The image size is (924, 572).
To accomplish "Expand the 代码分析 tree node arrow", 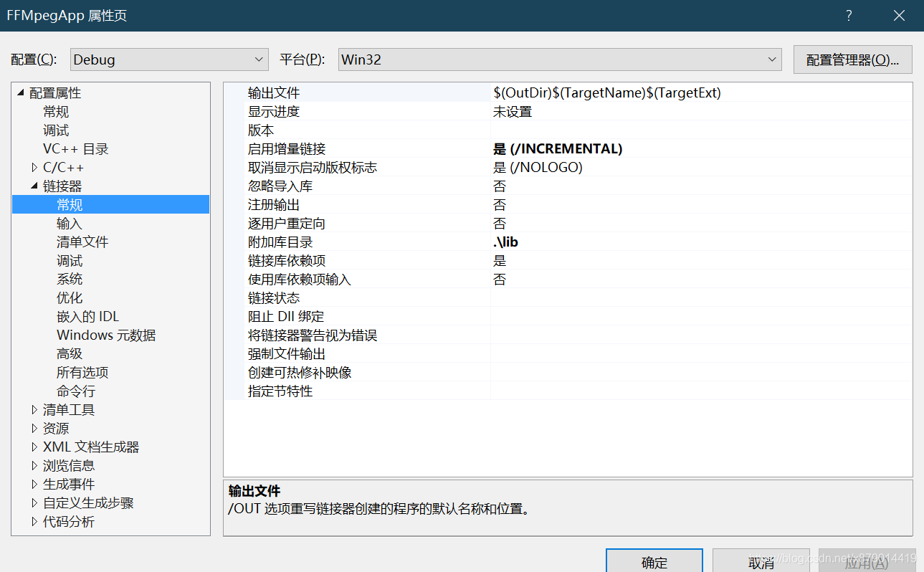I will point(34,521).
